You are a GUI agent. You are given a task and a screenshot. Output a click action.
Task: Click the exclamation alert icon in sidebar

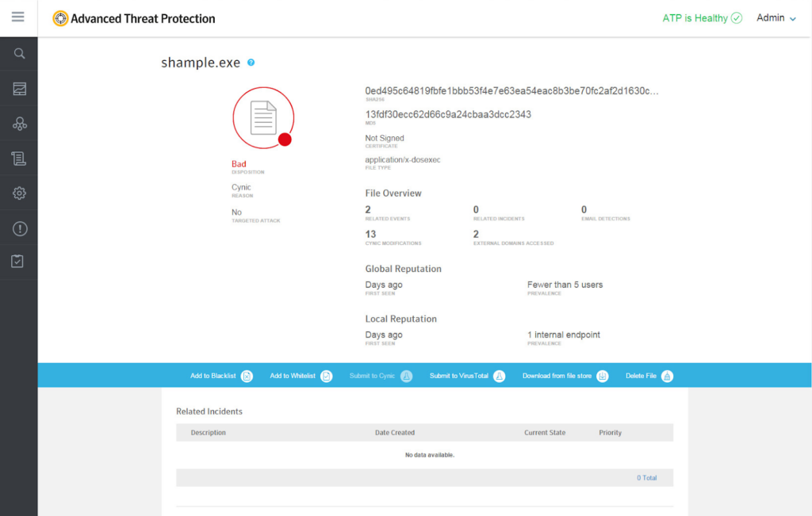coord(19,228)
